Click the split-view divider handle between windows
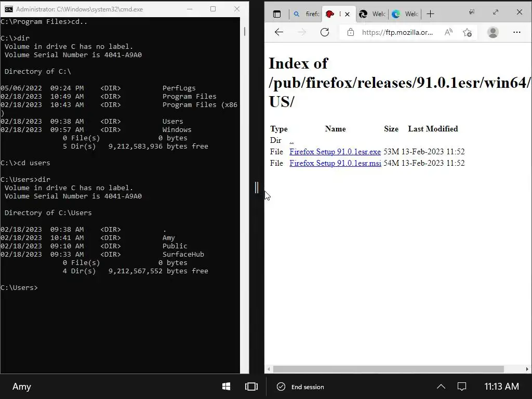Viewport: 532px width, 399px height. click(257, 188)
